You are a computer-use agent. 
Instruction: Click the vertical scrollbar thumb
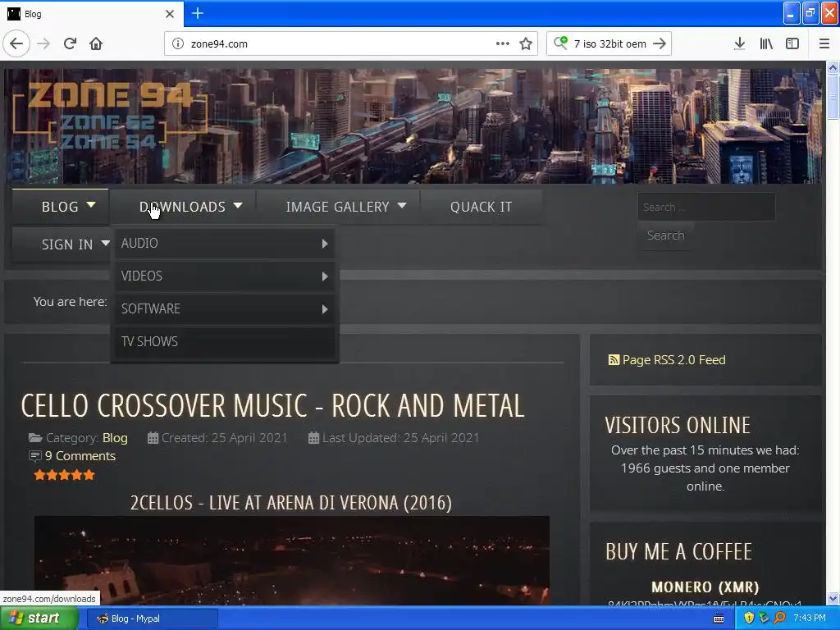(x=833, y=97)
